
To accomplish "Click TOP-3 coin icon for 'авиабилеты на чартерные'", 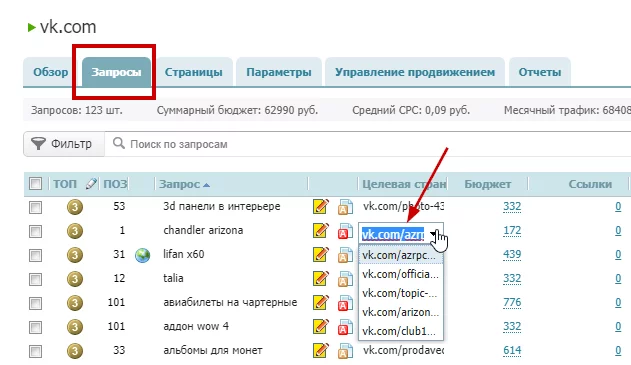I will (75, 303).
